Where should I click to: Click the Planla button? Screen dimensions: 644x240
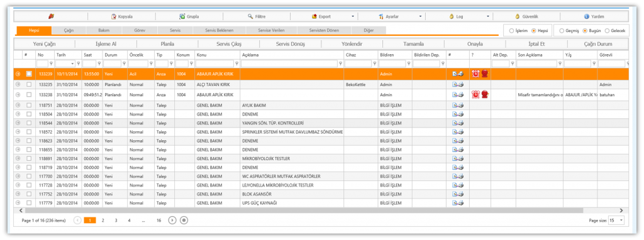[x=167, y=44]
